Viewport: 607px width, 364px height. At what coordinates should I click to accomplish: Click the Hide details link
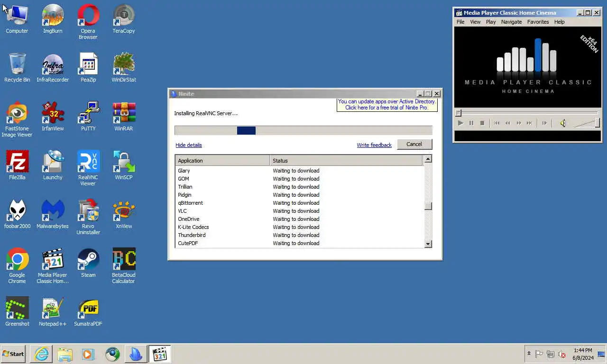click(188, 145)
